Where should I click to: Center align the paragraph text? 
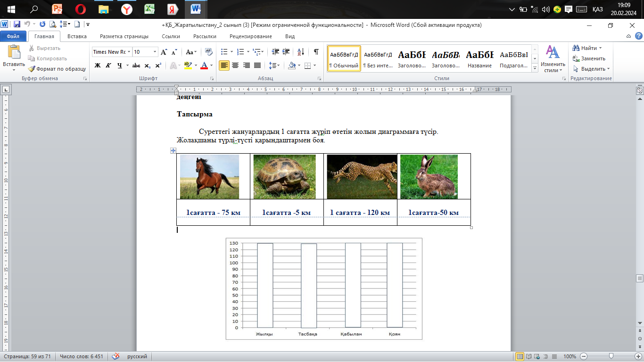coord(235,66)
